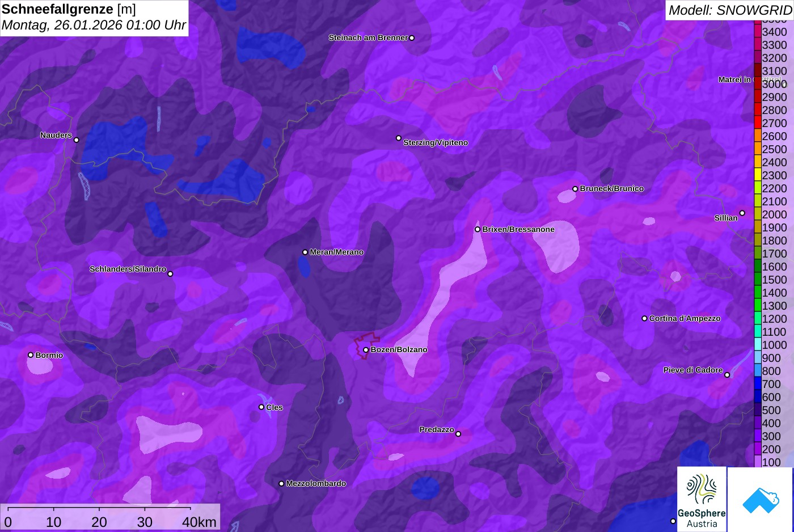Viewport: 794px width, 532px height.
Task: Click the 1000 legend value
Action: point(775,345)
